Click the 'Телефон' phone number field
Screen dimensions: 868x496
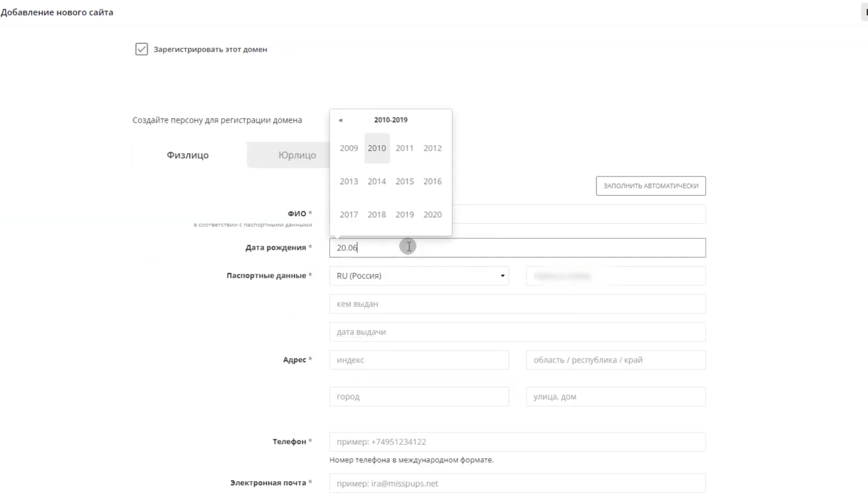(517, 442)
